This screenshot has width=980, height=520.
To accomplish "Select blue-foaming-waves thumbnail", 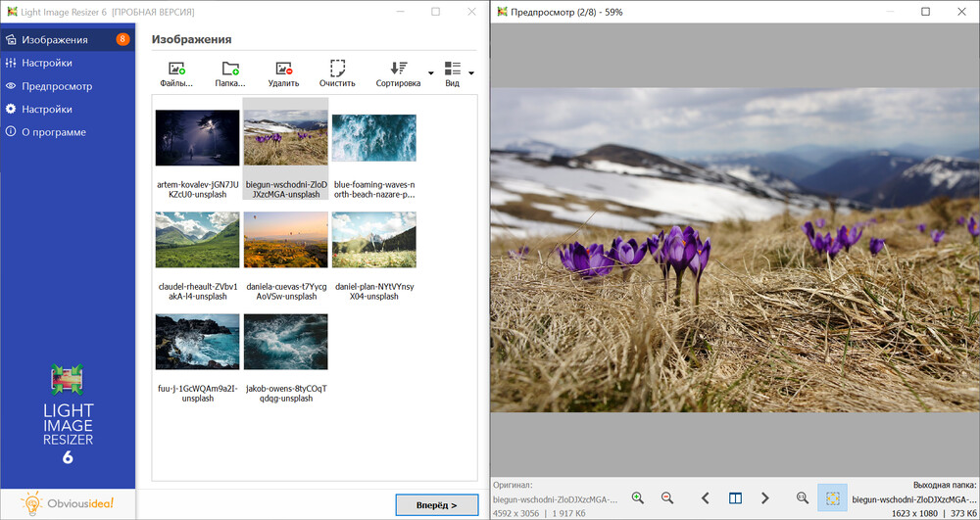I will coord(374,137).
